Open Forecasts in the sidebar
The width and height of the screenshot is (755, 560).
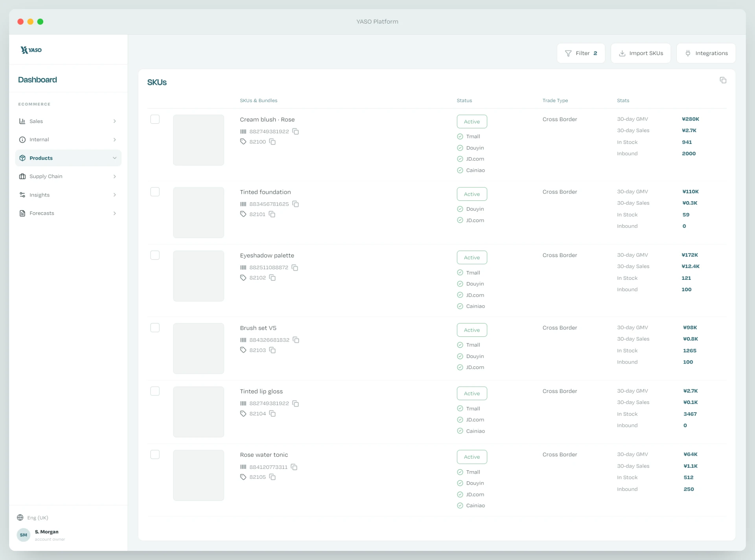click(x=68, y=213)
